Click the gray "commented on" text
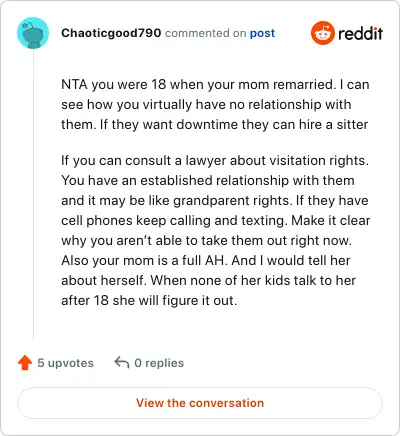 coord(205,33)
